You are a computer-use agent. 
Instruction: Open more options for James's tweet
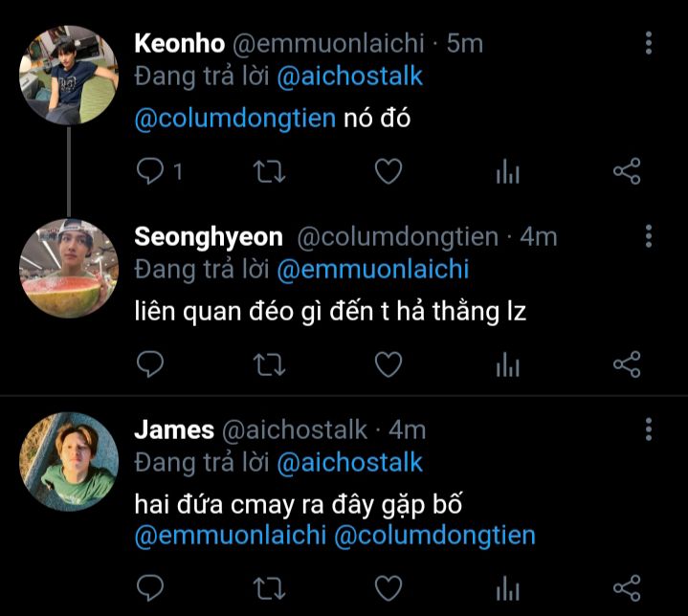point(649,429)
